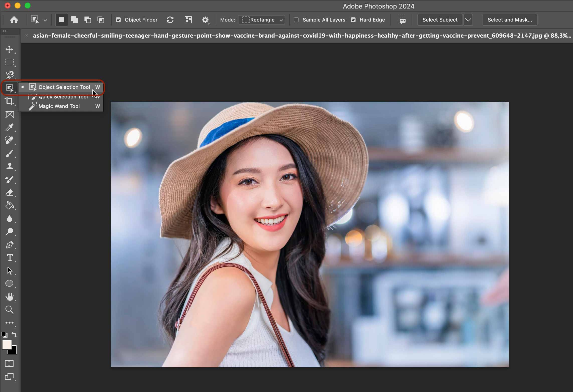The width and height of the screenshot is (573, 392).
Task: Click the Refresh selection icon
Action: [x=170, y=20]
